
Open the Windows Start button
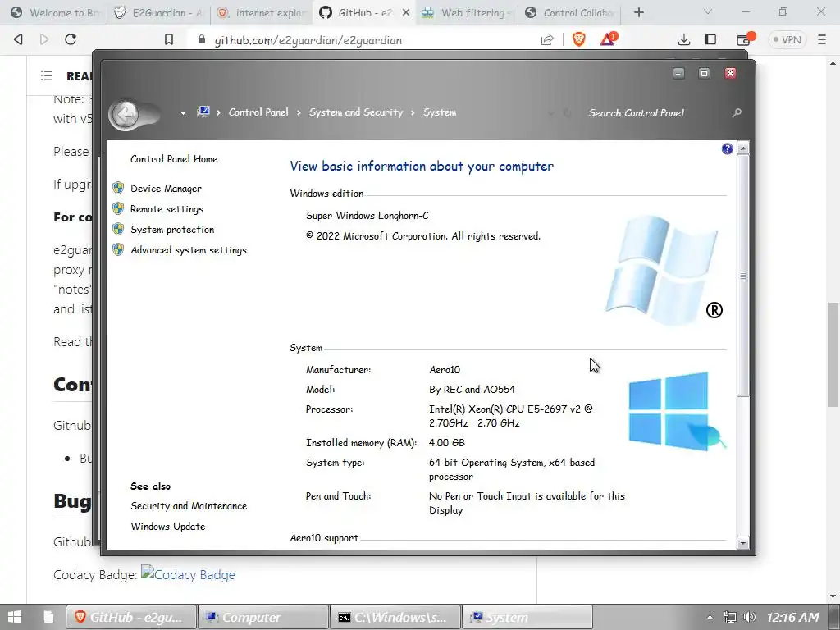click(15, 617)
